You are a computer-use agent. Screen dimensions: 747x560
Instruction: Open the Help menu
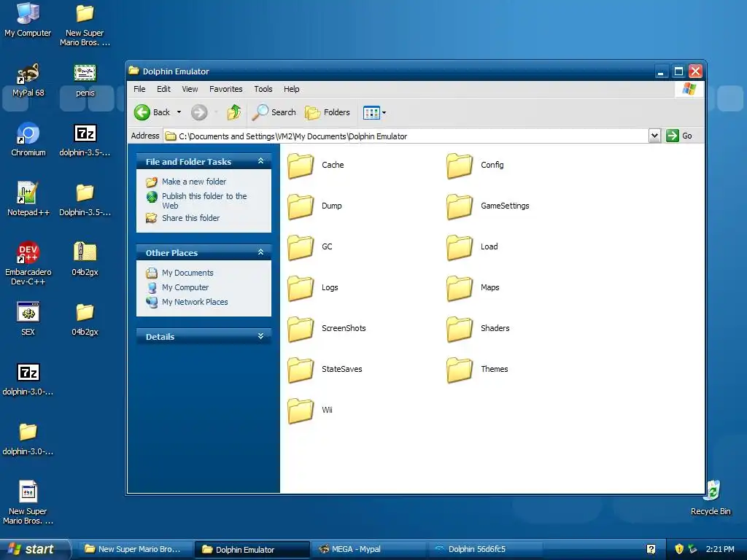tap(292, 89)
